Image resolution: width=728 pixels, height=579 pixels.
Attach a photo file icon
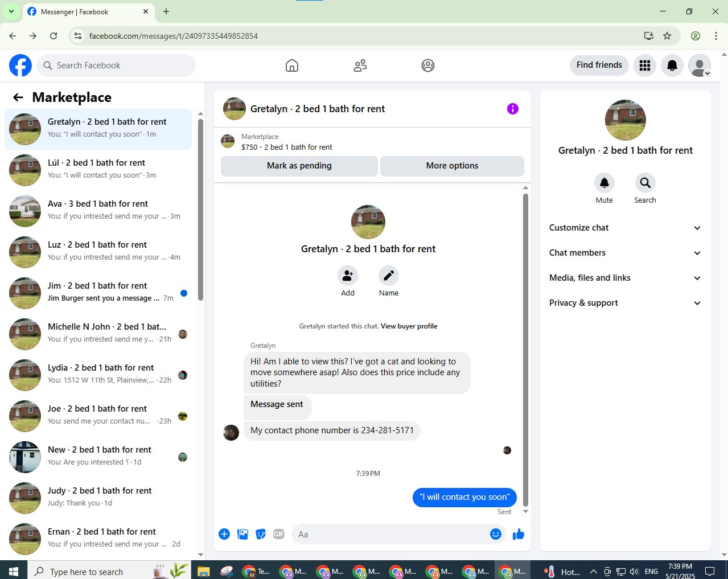coord(242,534)
